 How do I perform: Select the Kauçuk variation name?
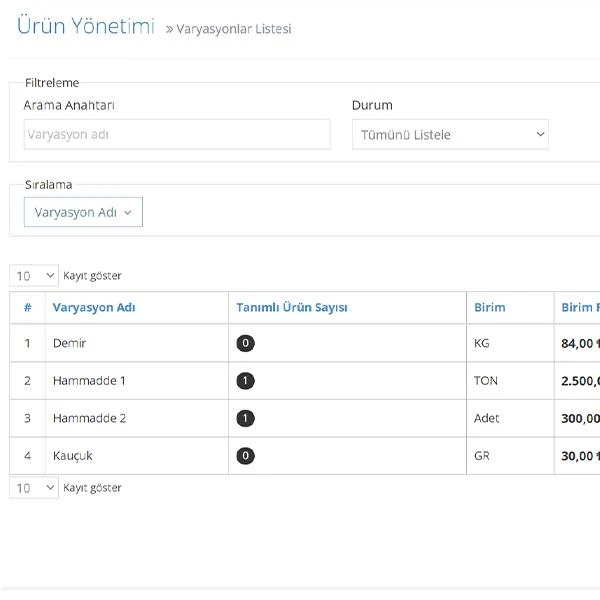click(72, 455)
